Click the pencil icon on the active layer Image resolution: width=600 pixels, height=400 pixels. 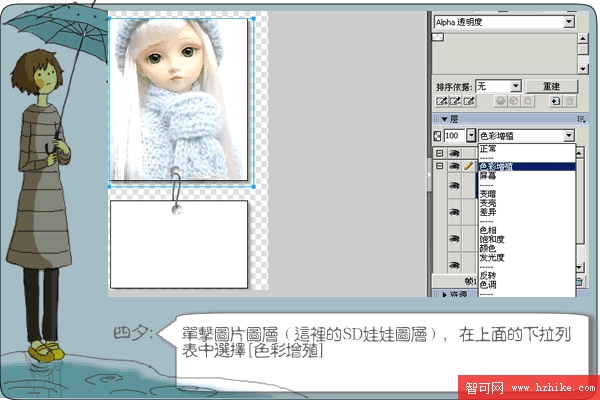[468, 166]
